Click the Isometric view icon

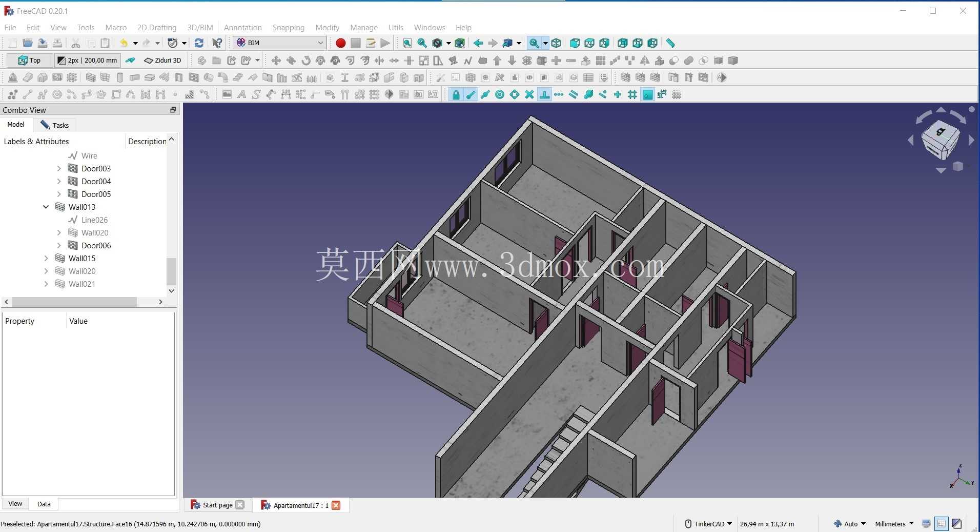pyautogui.click(x=556, y=43)
